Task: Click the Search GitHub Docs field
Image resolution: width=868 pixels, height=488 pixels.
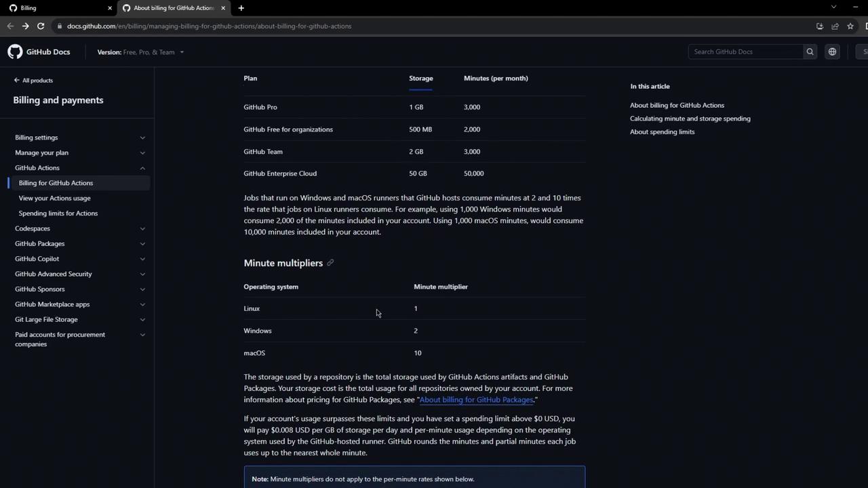Action: click(746, 52)
